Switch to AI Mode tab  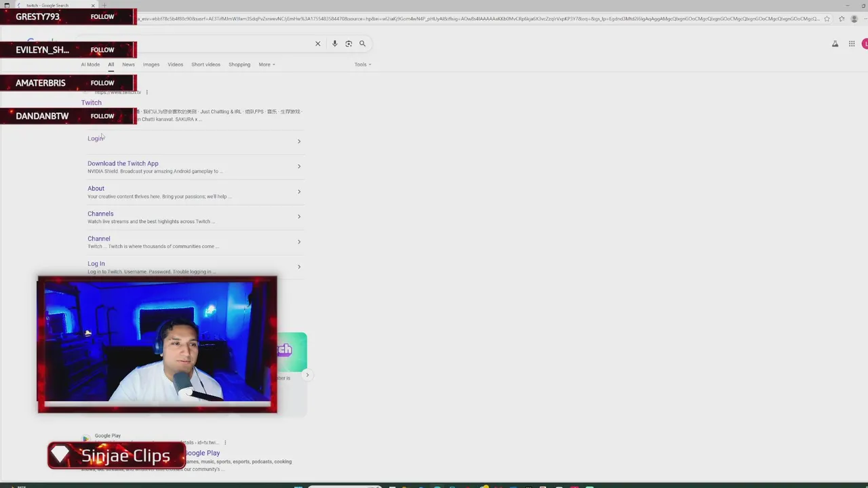tap(90, 64)
